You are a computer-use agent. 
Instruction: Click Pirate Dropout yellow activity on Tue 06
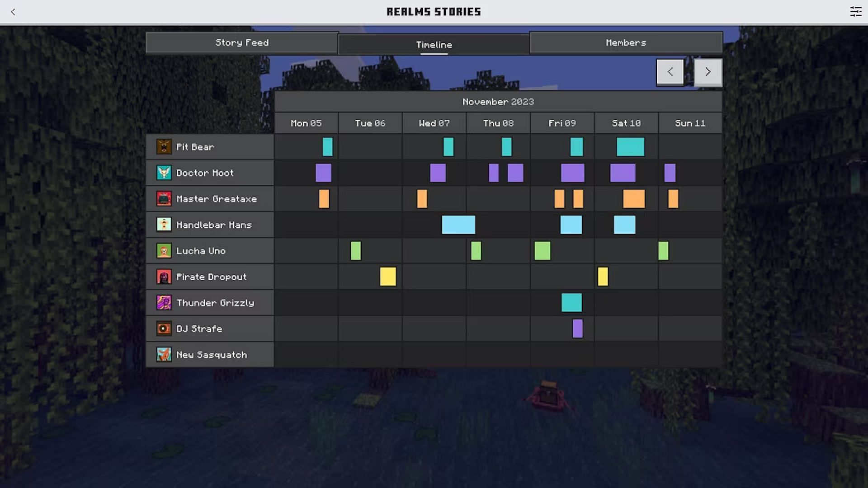(x=387, y=276)
